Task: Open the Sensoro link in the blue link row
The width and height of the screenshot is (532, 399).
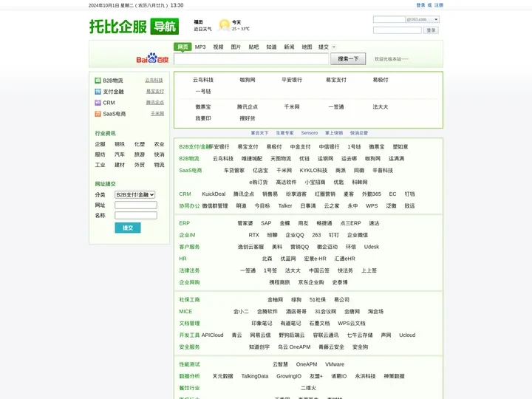Action: tap(310, 133)
